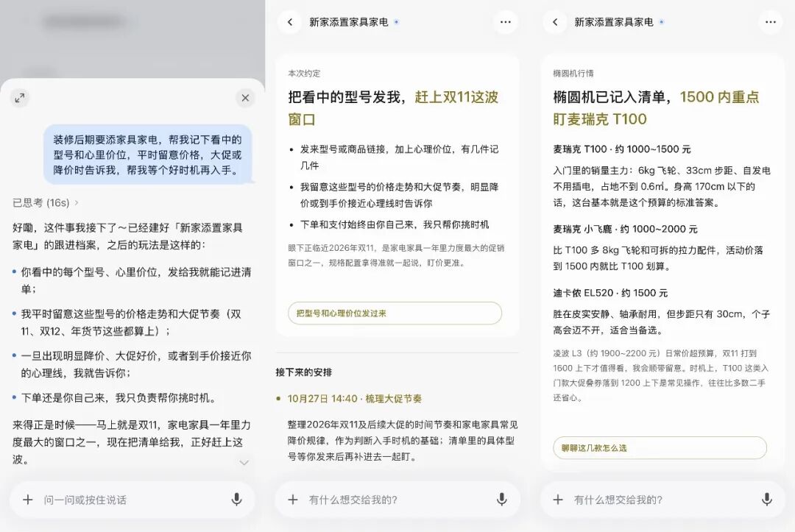
Task: Open the plus attachment menu in left chat
Action: point(28,500)
